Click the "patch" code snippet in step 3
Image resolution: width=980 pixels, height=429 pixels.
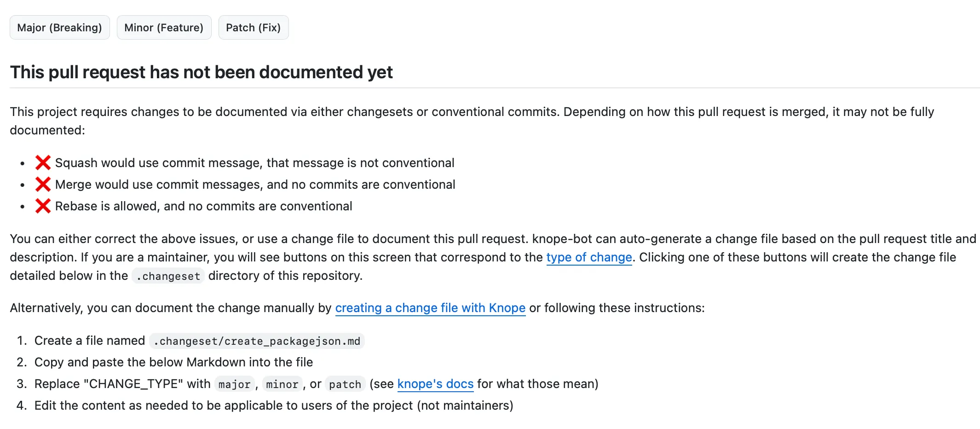click(345, 384)
